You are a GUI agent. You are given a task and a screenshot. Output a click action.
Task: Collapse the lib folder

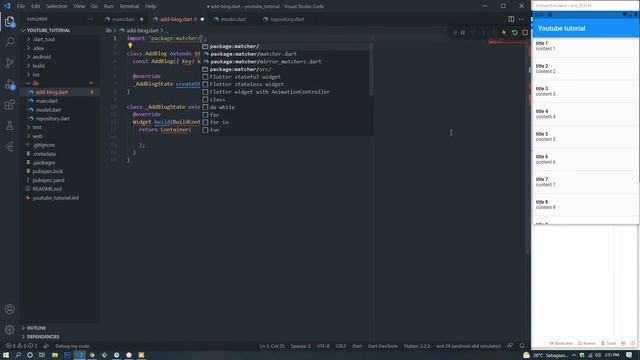[x=36, y=83]
